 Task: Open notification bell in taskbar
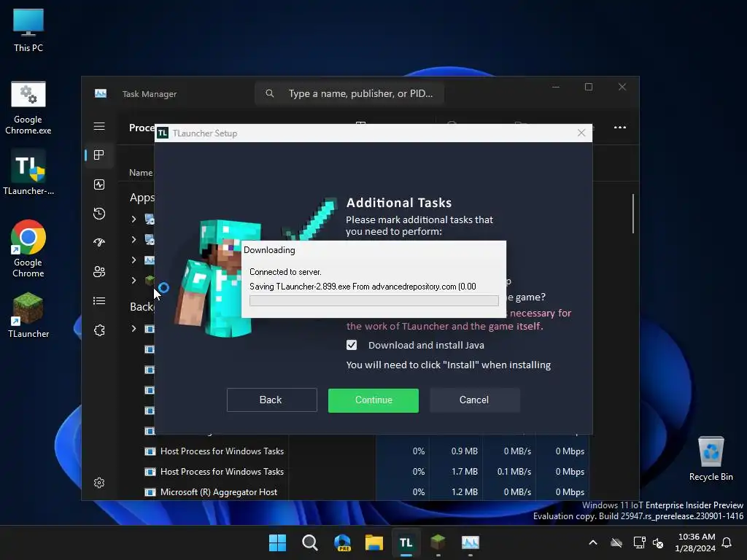(727, 542)
